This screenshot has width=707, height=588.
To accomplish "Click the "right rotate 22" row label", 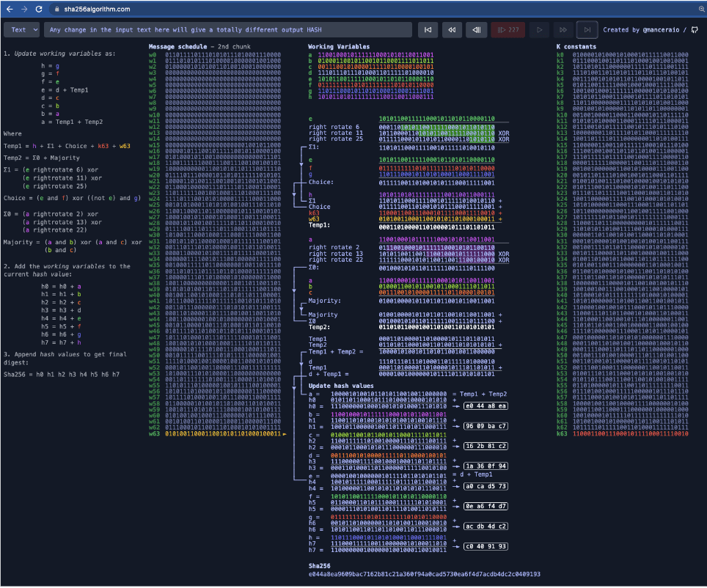I will click(x=335, y=260).
